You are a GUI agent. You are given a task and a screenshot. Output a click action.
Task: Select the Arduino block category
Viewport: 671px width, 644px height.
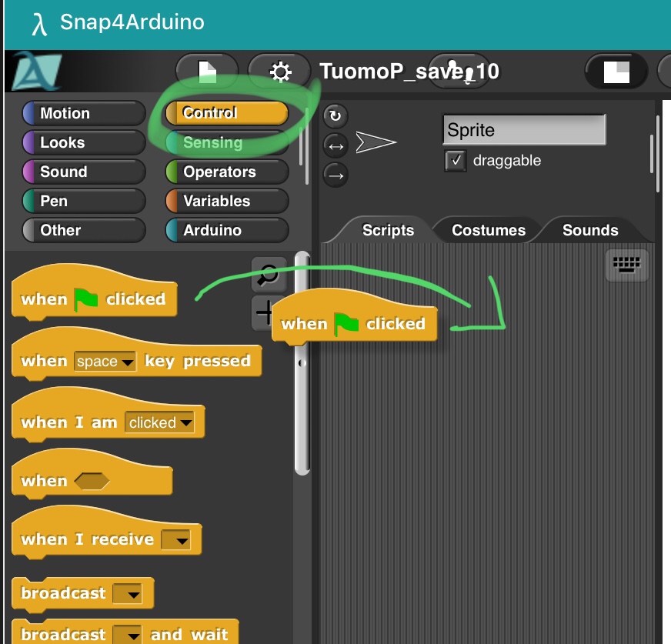click(226, 230)
